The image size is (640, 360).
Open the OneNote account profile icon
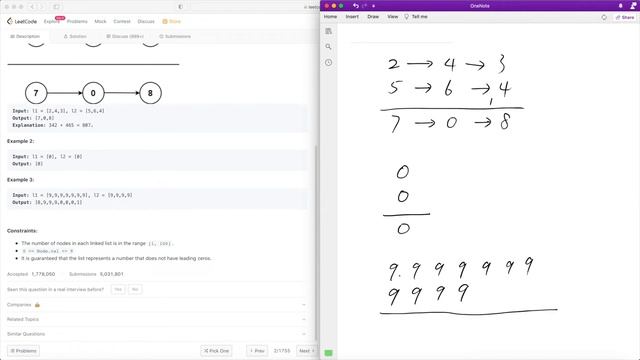(x=633, y=6)
